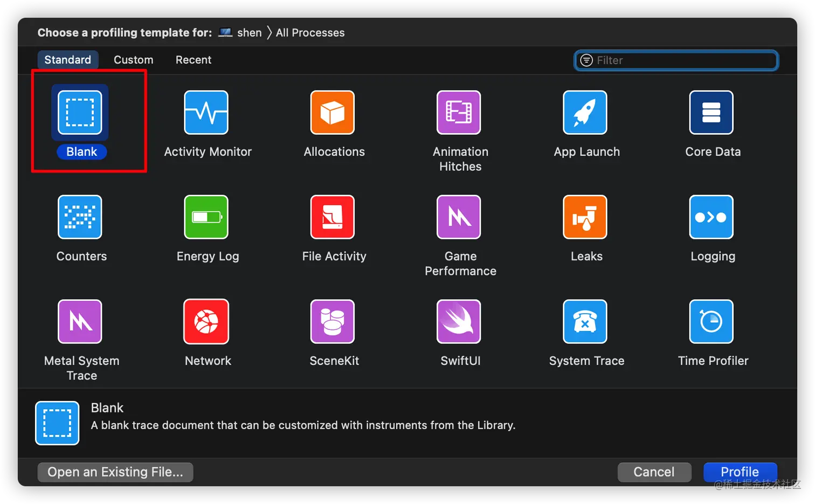The height and width of the screenshot is (504, 815).
Task: Select the Metal System Trace icon
Action: tap(80, 321)
